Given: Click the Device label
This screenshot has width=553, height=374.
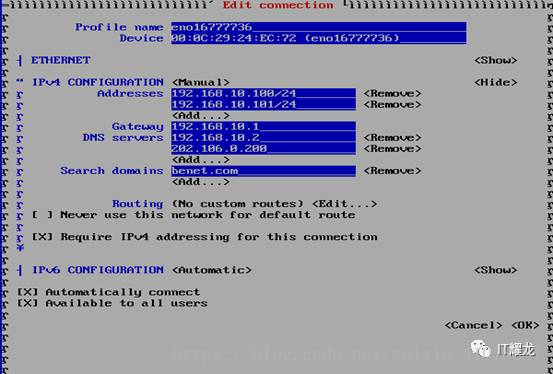Looking at the screenshot, I should 141,38.
